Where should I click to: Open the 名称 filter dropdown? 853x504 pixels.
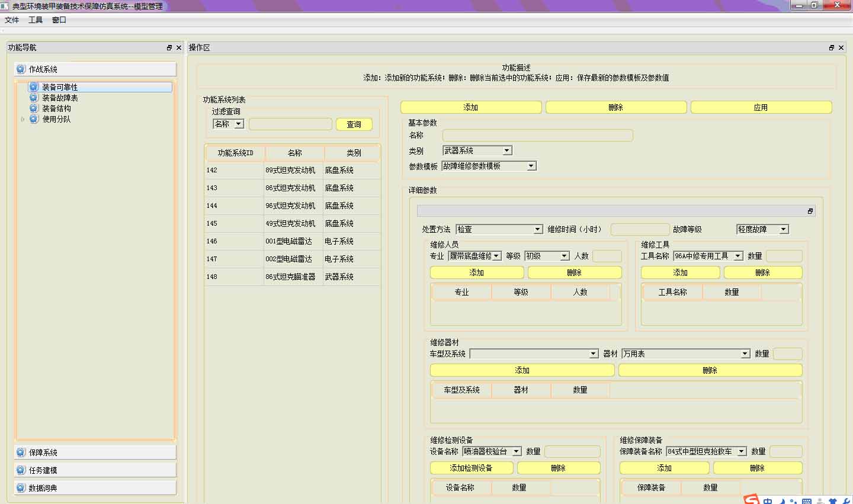click(238, 124)
